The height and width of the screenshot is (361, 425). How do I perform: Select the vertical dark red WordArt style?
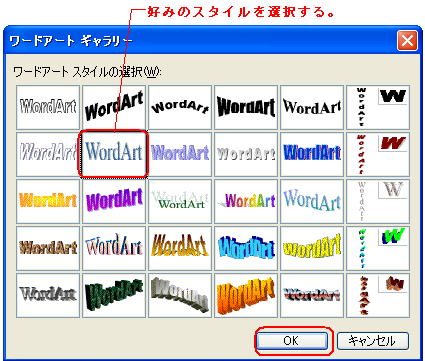point(378,154)
